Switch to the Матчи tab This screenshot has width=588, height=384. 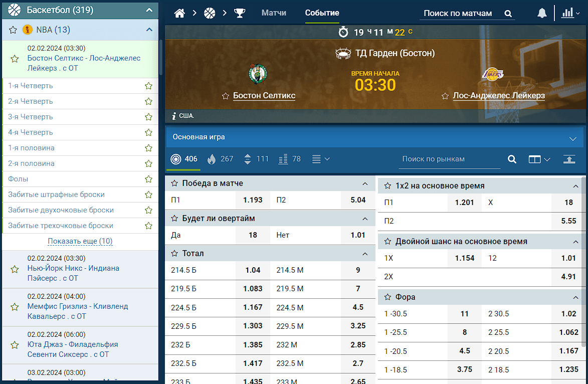pyautogui.click(x=274, y=13)
